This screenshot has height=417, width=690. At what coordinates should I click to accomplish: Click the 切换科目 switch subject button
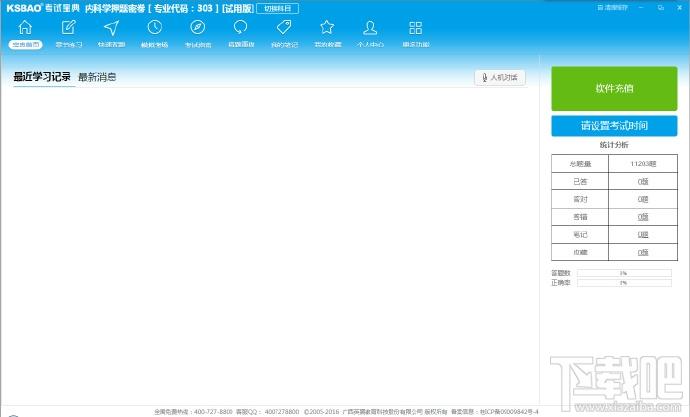pyautogui.click(x=277, y=8)
